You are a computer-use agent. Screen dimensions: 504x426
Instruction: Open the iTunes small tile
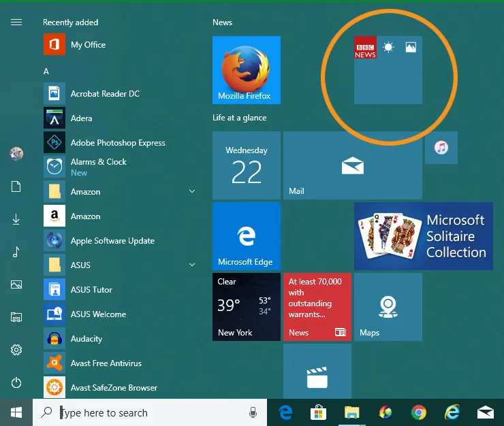point(441,148)
